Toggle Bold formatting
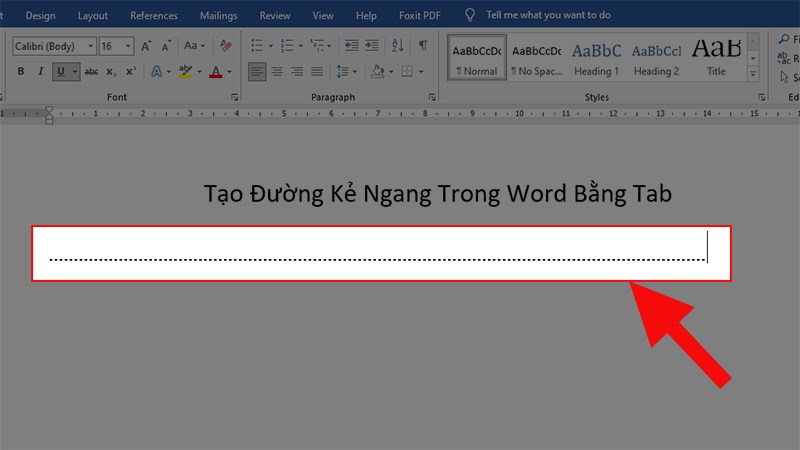This screenshot has height=450, width=800. coord(20,72)
